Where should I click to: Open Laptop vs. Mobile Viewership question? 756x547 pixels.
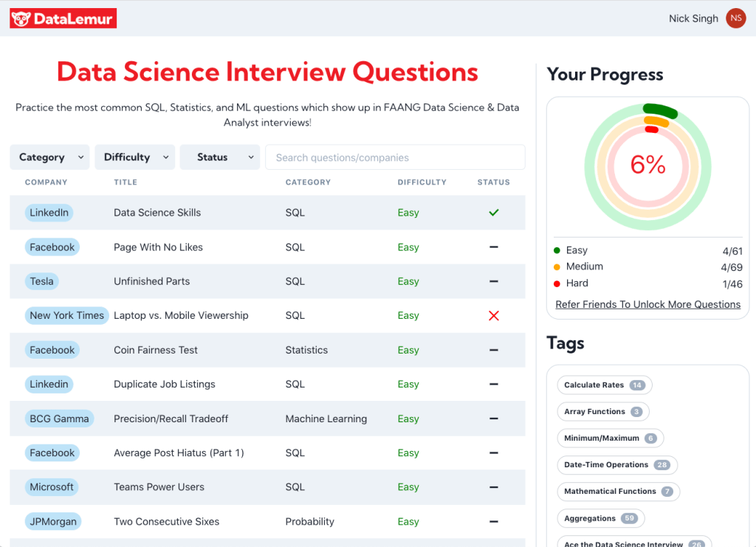coord(182,316)
